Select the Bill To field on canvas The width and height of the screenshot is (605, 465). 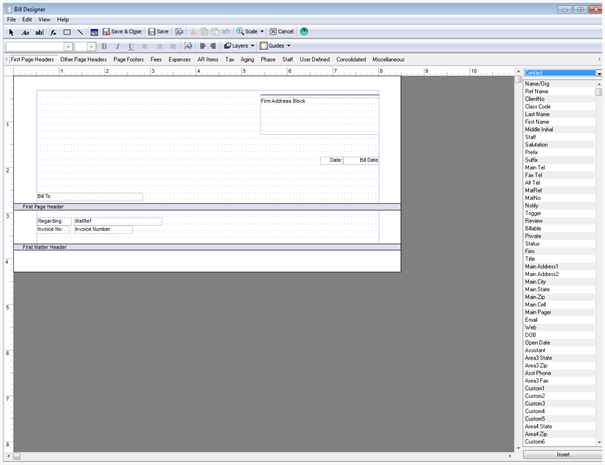(x=90, y=196)
